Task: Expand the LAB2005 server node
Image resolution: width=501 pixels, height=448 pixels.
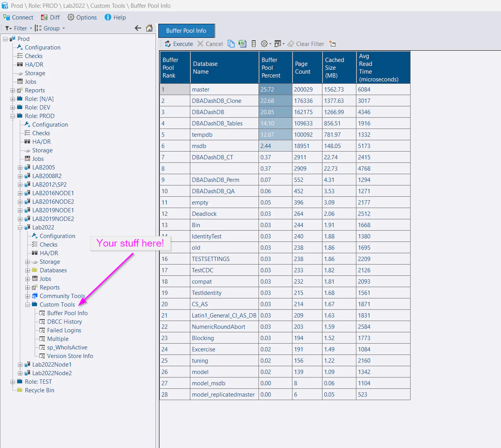Action: click(20, 167)
